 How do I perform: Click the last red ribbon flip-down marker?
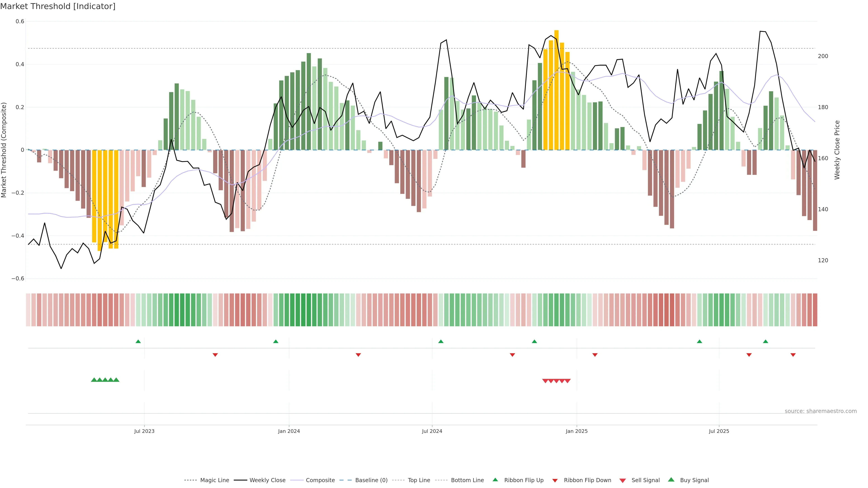793,355
